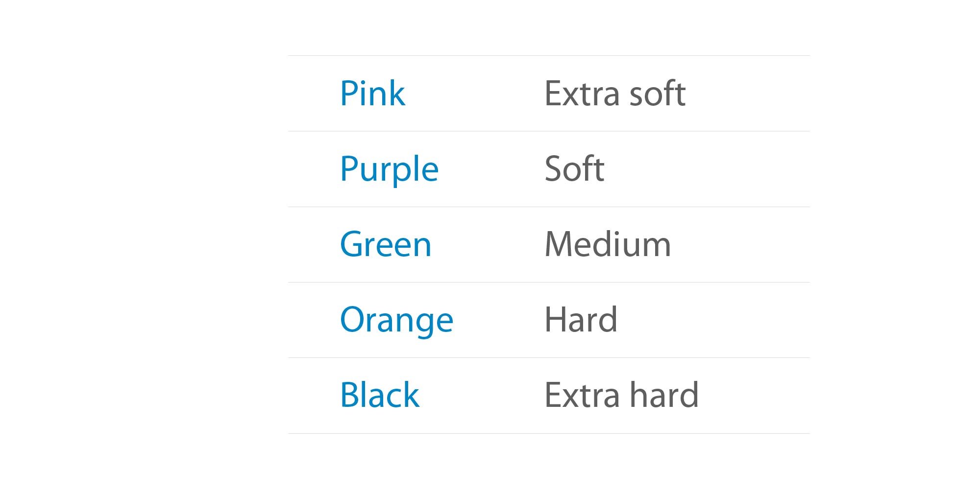Follow the Orange link
The image size is (980, 495).
point(396,321)
